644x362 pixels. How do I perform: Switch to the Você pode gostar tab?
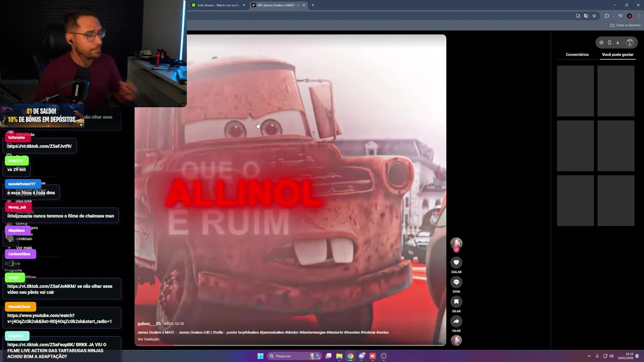(x=617, y=54)
